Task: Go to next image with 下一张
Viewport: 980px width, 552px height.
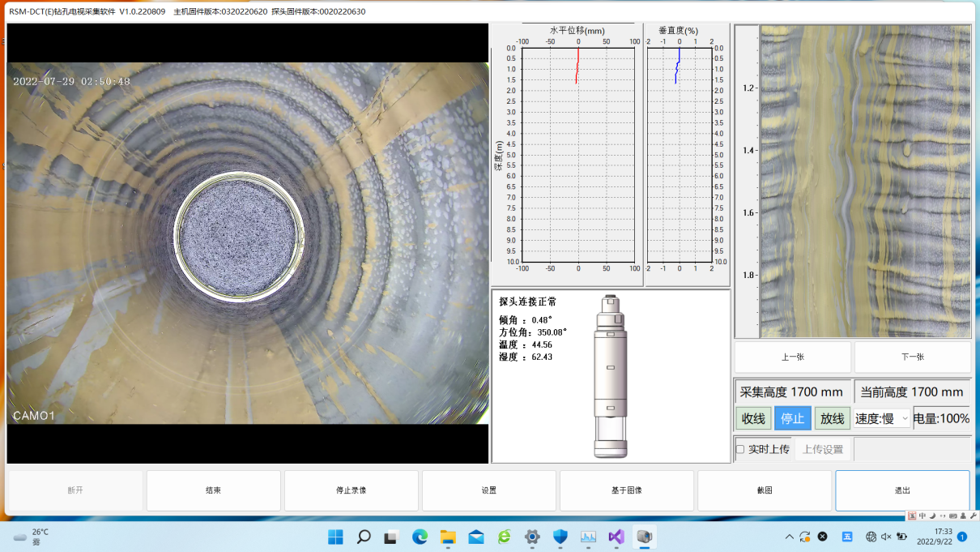Action: pyautogui.click(x=912, y=357)
